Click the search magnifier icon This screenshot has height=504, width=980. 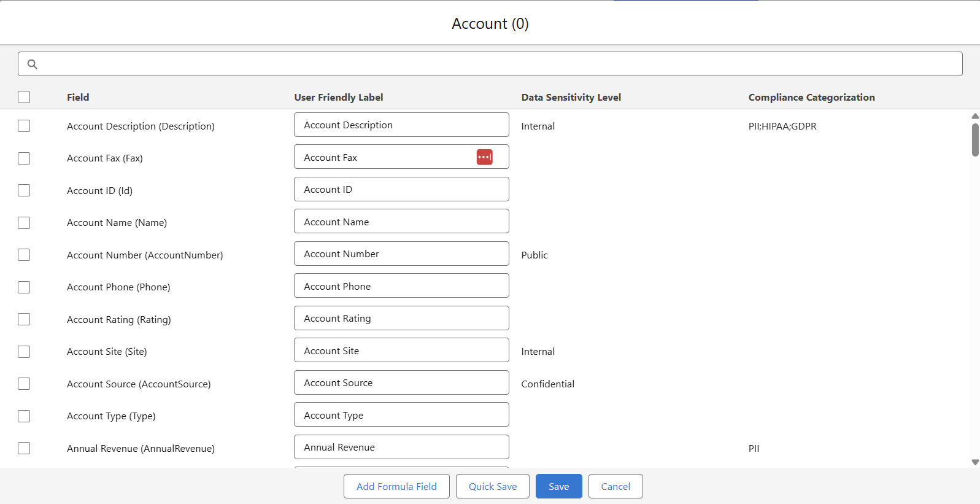(x=33, y=64)
